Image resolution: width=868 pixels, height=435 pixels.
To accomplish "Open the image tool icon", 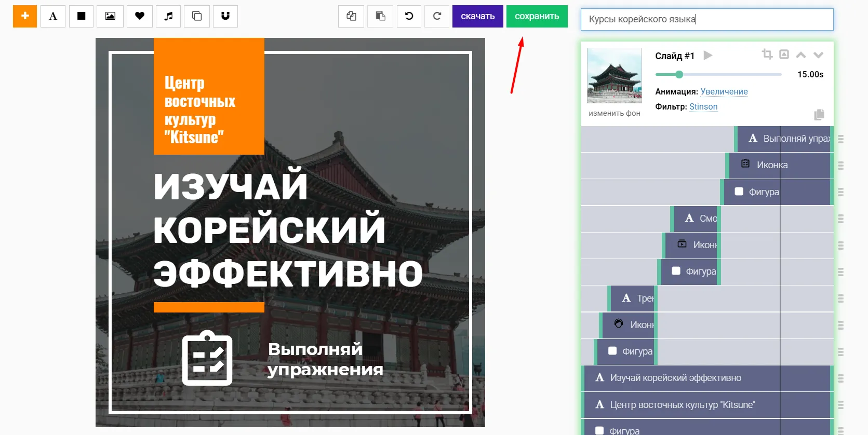I will (110, 16).
